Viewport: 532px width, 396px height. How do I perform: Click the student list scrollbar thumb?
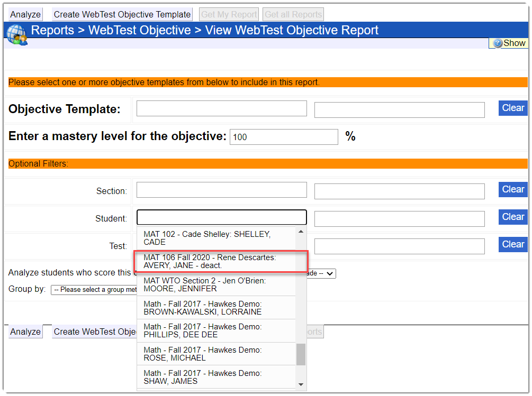click(300, 354)
